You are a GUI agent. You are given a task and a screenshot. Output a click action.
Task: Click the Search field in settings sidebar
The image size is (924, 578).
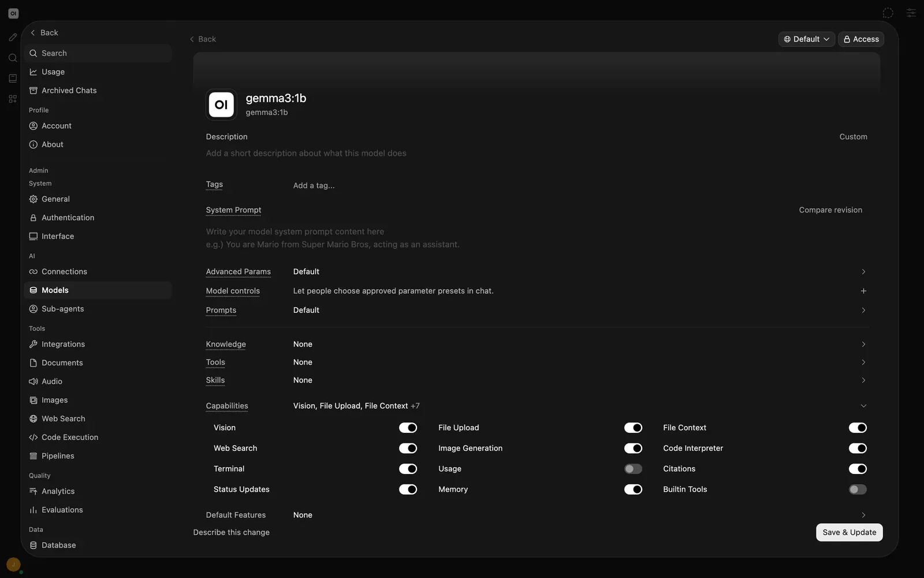pyautogui.click(x=98, y=53)
